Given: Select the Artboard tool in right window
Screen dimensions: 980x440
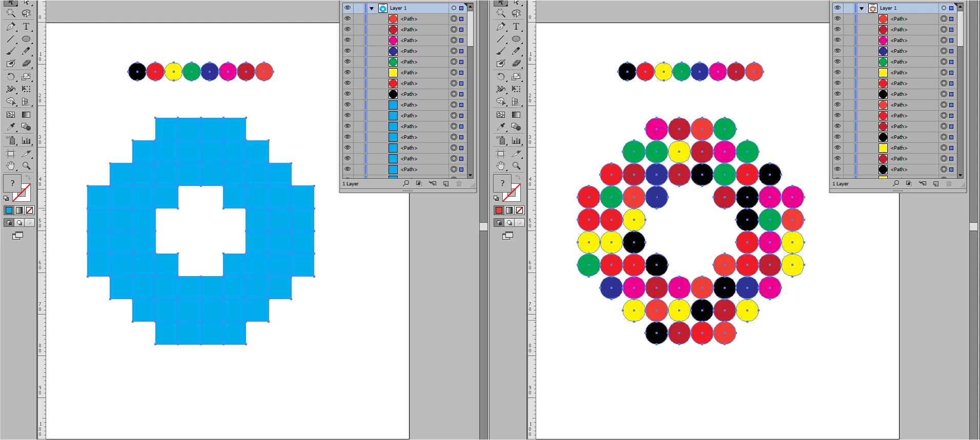Looking at the screenshot, I should 501,154.
